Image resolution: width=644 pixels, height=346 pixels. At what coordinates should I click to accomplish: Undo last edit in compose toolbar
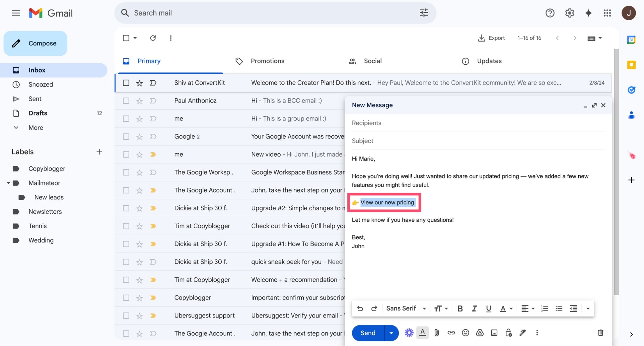(x=360, y=309)
